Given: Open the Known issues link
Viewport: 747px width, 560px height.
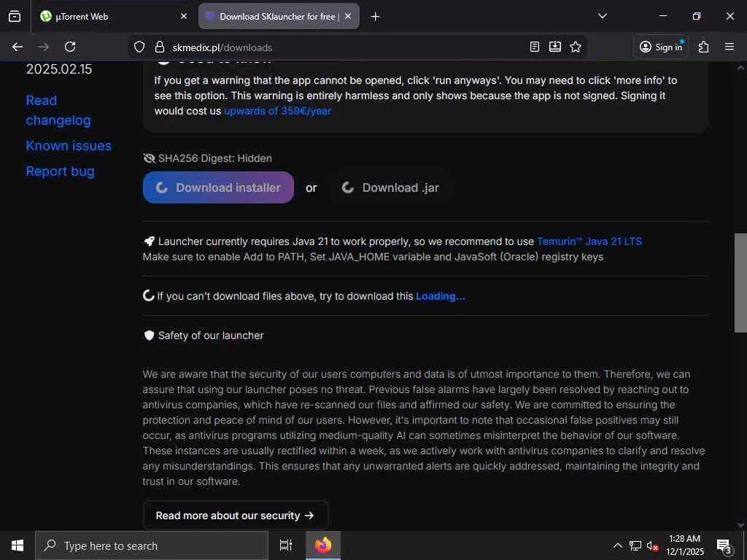Looking at the screenshot, I should (69, 146).
